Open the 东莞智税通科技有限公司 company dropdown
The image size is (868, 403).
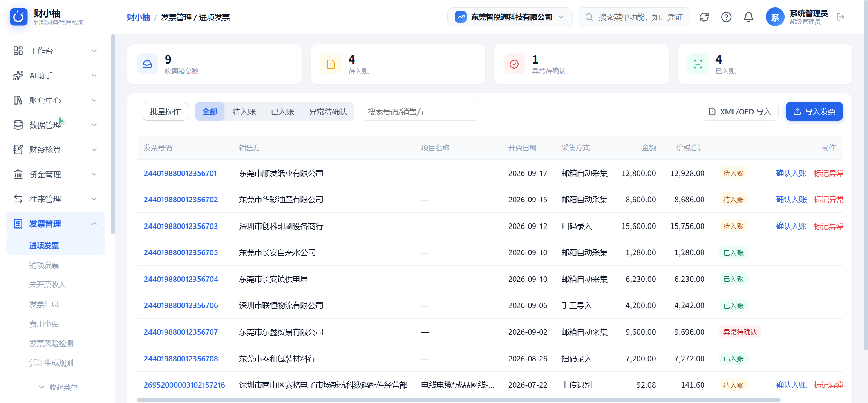click(510, 17)
